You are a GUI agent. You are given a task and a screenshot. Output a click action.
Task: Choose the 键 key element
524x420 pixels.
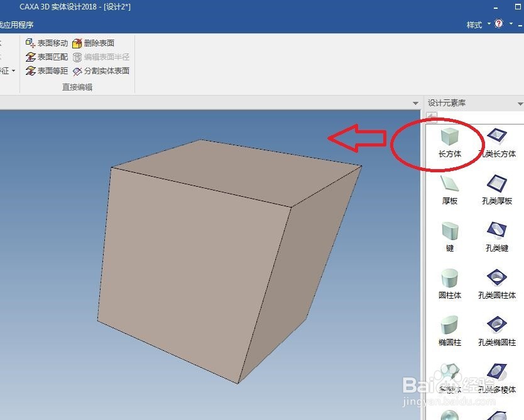tap(449, 237)
